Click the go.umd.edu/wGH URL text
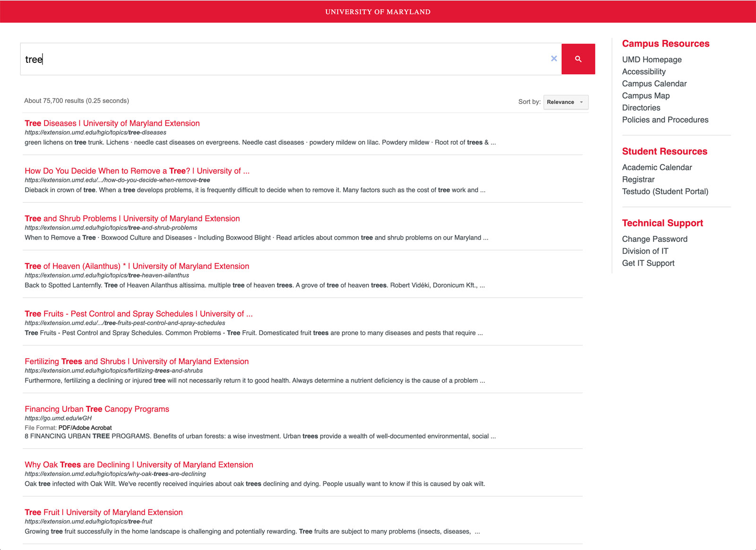This screenshot has height=550, width=756. click(x=58, y=419)
